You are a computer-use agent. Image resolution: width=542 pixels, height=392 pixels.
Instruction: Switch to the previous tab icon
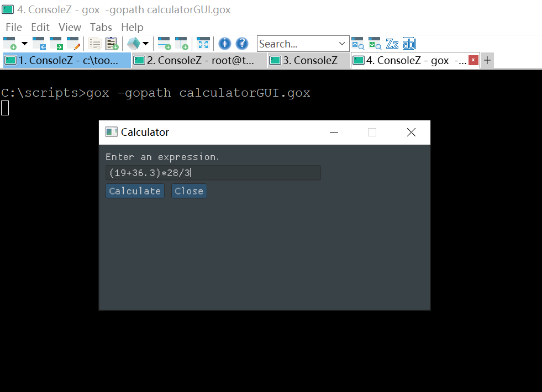[x=39, y=44]
